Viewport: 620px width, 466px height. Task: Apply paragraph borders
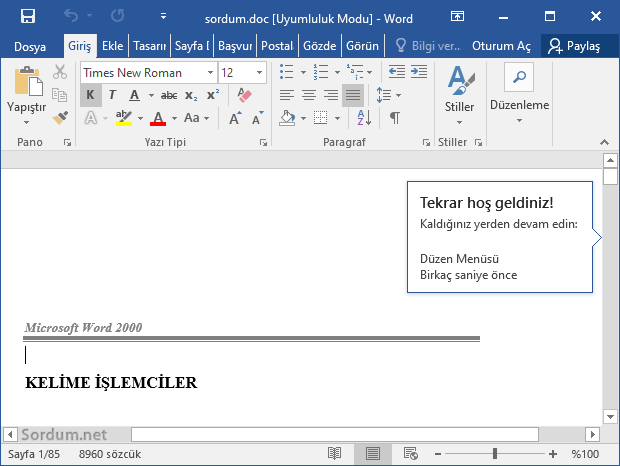(321, 118)
